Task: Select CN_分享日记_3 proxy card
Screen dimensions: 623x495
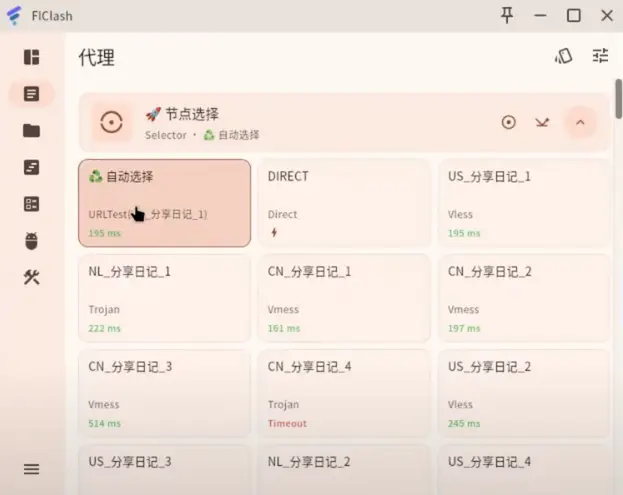Action: (164, 393)
